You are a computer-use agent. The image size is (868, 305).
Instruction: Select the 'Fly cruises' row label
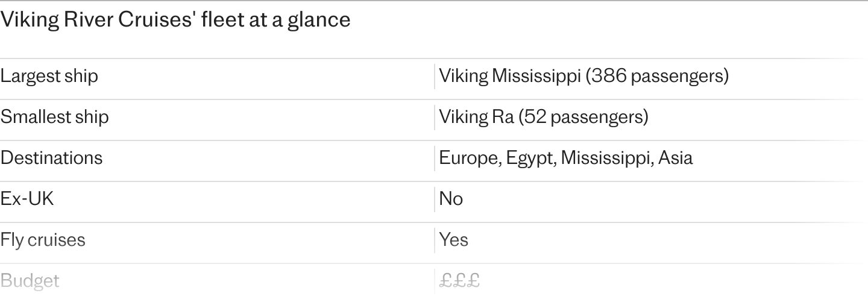pyautogui.click(x=43, y=240)
